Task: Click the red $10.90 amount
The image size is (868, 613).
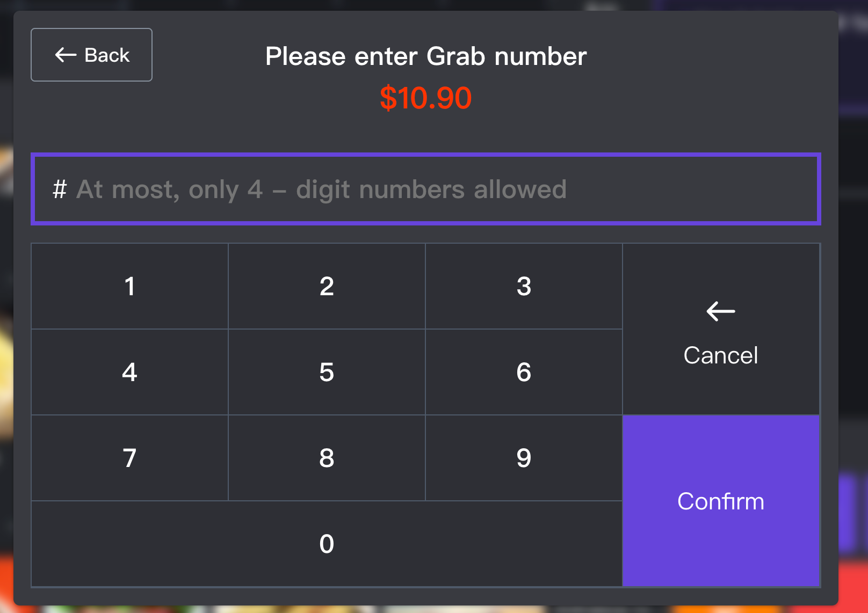Action: pos(425,98)
